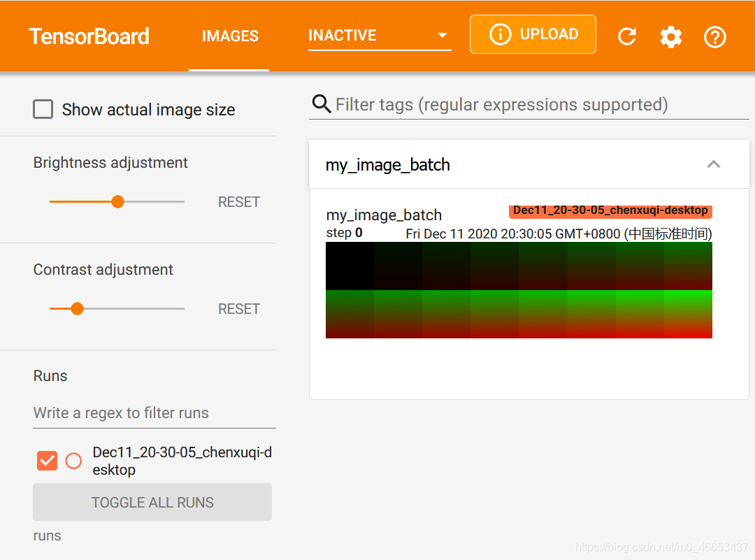755x560 pixels.
Task: Click the 'runs' log directory text
Action: [x=47, y=536]
